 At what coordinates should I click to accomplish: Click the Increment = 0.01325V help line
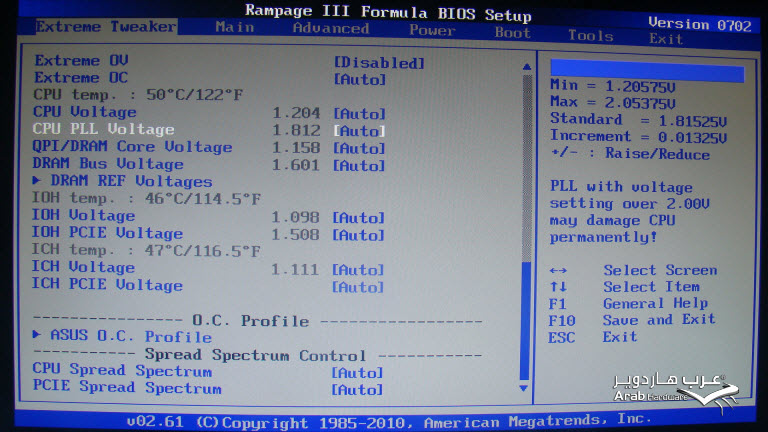639,137
